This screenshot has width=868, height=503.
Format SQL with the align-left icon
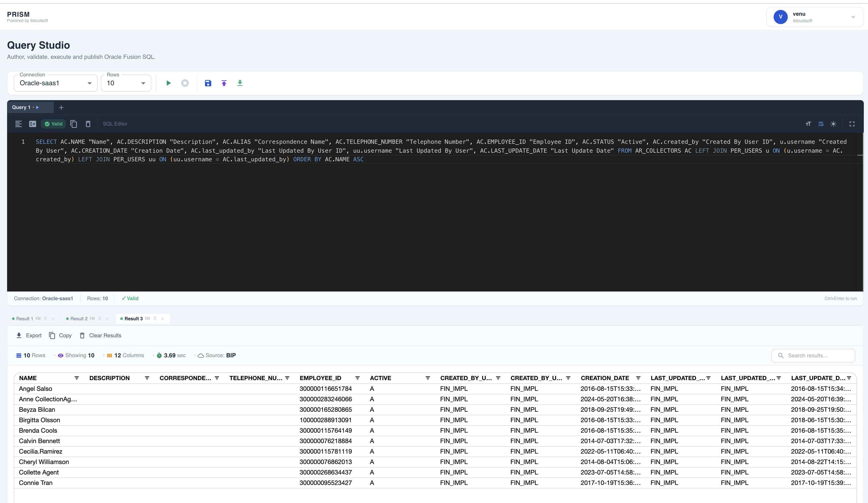19,124
